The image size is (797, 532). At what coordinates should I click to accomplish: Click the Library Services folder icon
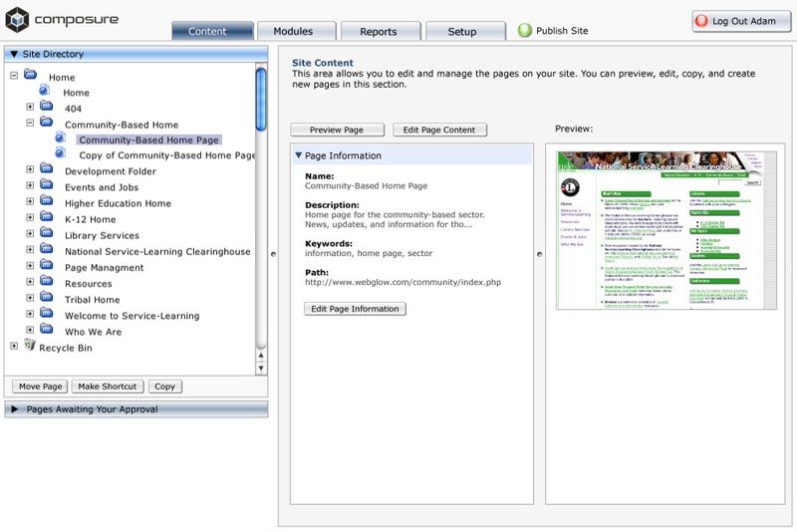click(x=46, y=234)
